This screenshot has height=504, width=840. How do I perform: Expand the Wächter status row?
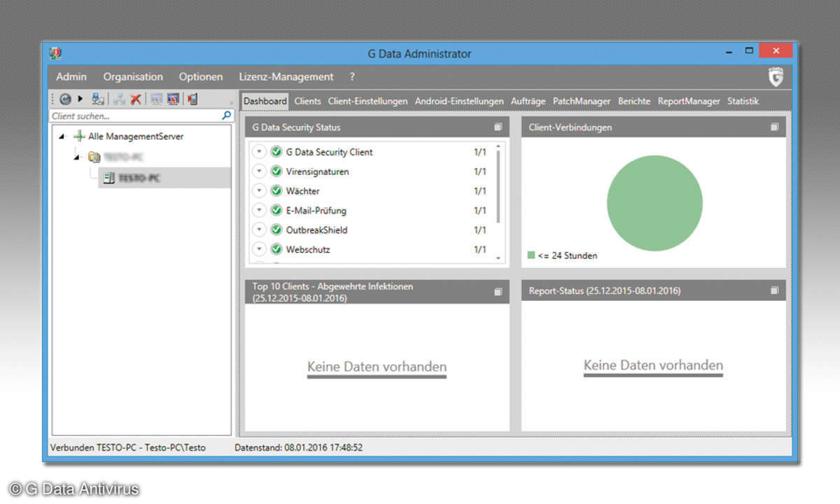[259, 191]
